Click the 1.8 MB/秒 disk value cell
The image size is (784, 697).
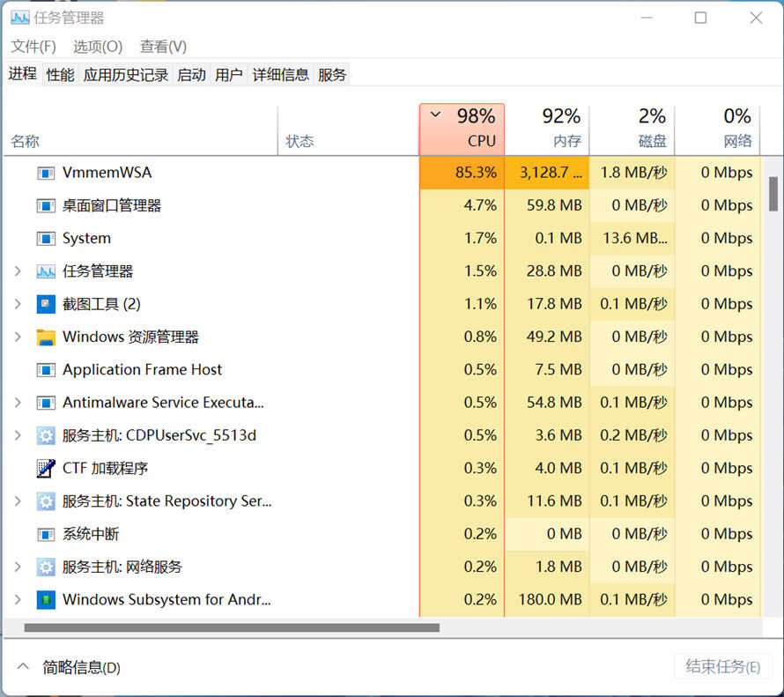(x=632, y=173)
